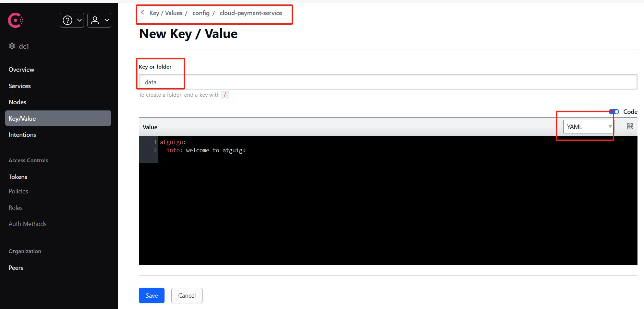Click the dc1 datacenter icon

point(12,46)
